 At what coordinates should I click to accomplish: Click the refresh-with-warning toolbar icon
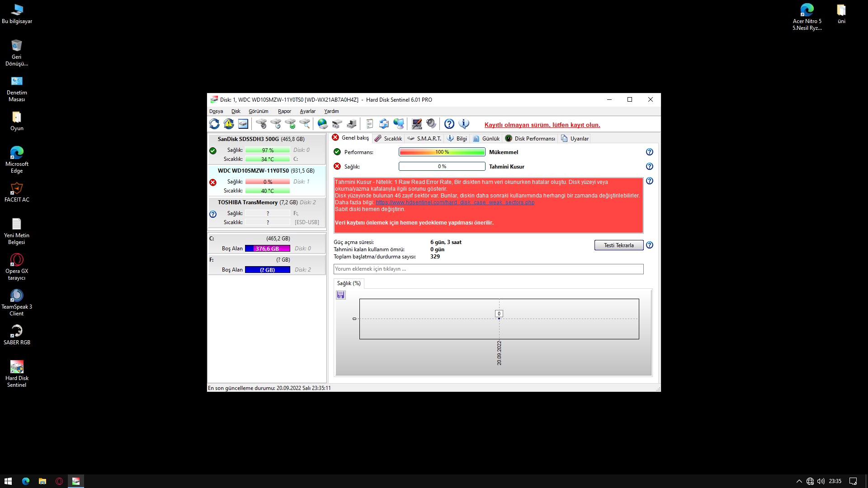click(229, 124)
